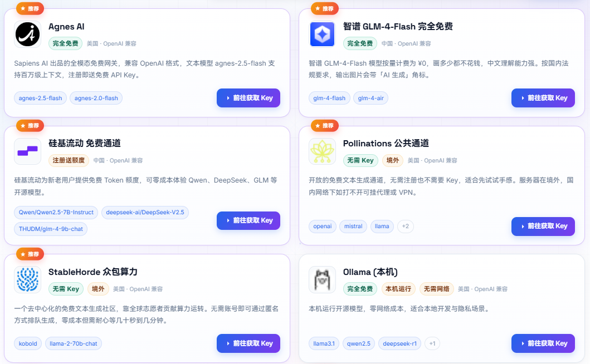Click 中国 · OpenAI 兼容 text on 硅基流动 card
Screen dimensions: 590x364
(118, 160)
